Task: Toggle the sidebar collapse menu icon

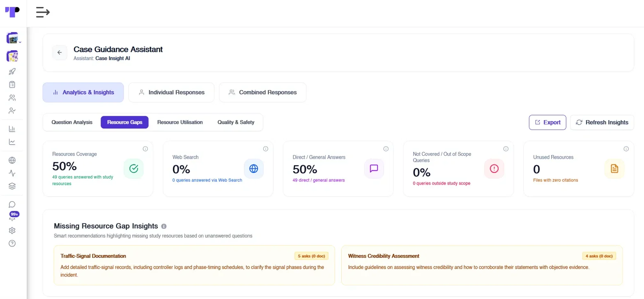Action: point(43,12)
